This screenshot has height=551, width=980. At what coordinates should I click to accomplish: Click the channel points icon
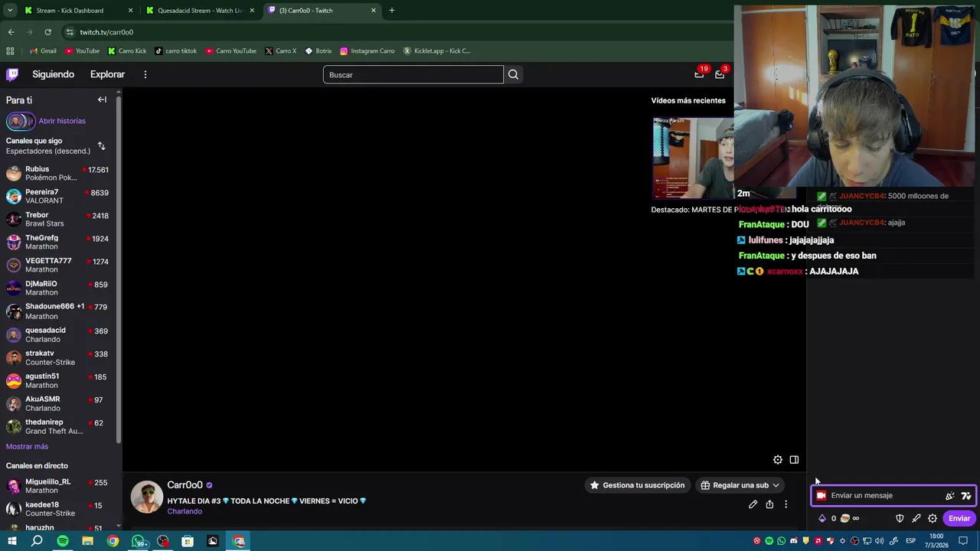[845, 518]
